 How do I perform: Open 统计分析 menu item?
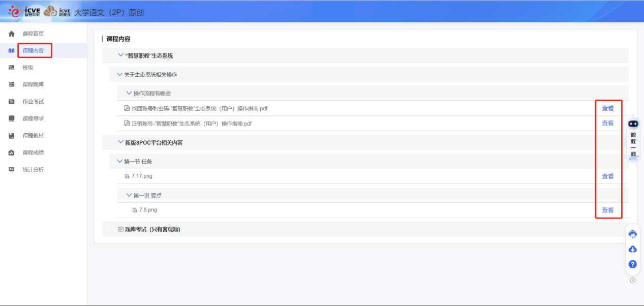pos(33,170)
